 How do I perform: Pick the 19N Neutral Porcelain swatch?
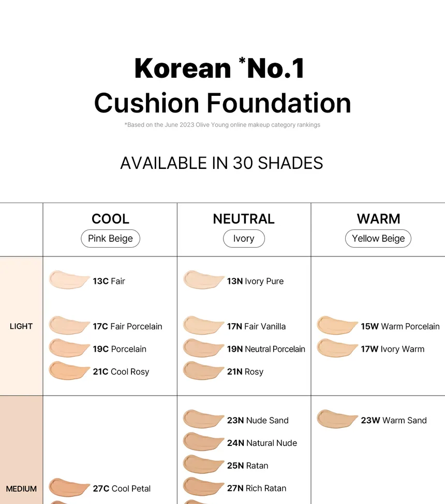203,348
